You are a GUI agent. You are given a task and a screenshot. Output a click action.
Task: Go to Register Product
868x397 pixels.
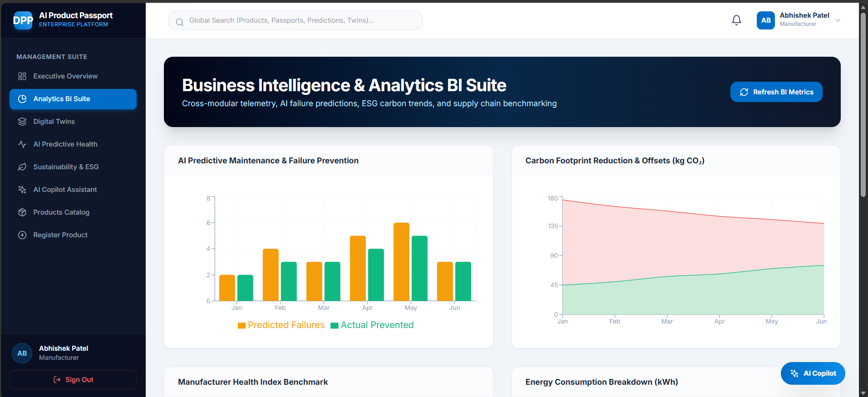73,235
